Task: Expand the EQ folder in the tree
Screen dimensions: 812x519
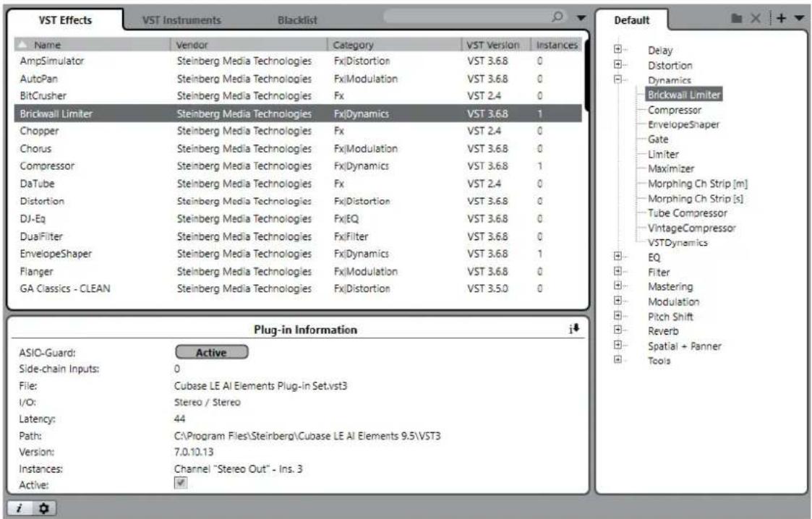Action: point(617,256)
